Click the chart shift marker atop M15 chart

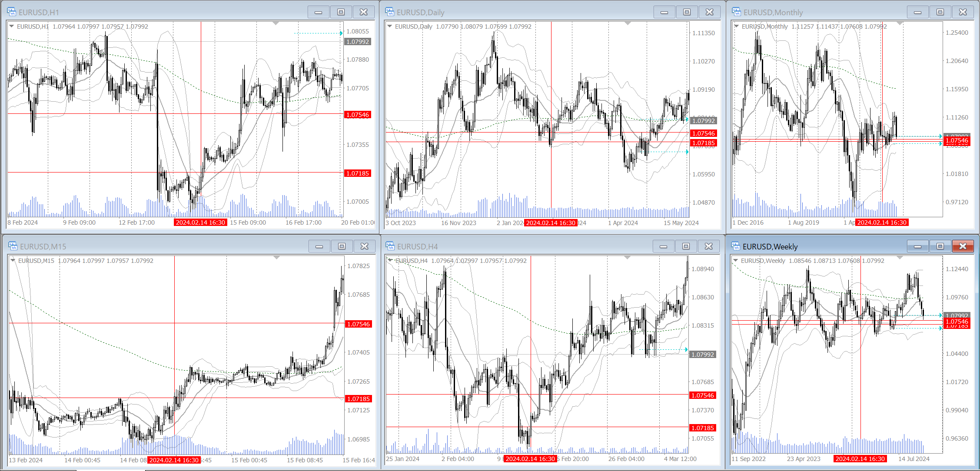click(x=277, y=258)
